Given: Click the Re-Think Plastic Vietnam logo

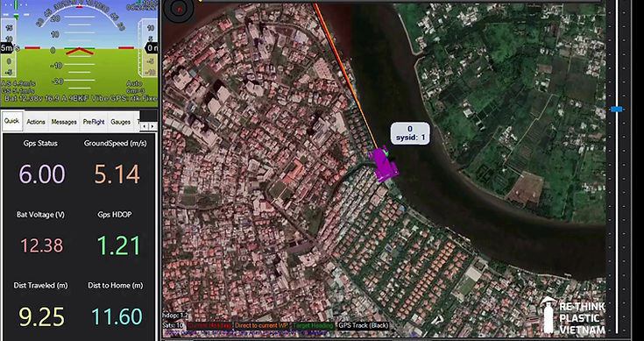Looking at the screenshot, I should (x=572, y=316).
